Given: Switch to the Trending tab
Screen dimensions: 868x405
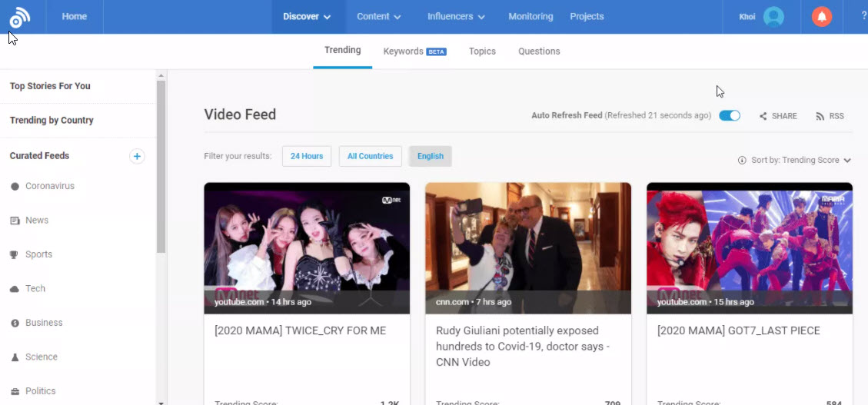Looking at the screenshot, I should tap(343, 51).
